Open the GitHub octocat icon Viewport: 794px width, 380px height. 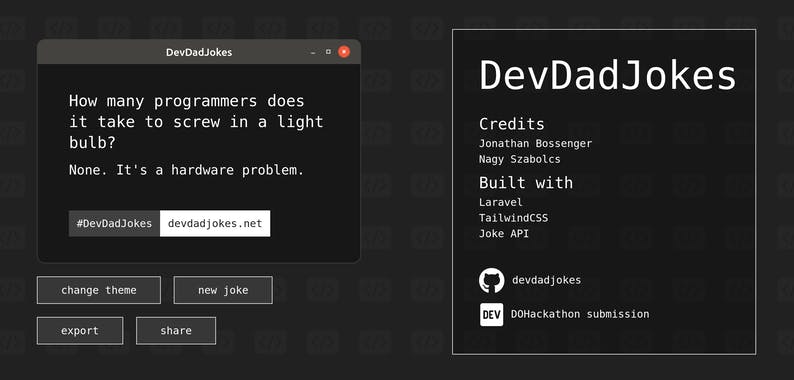point(491,280)
